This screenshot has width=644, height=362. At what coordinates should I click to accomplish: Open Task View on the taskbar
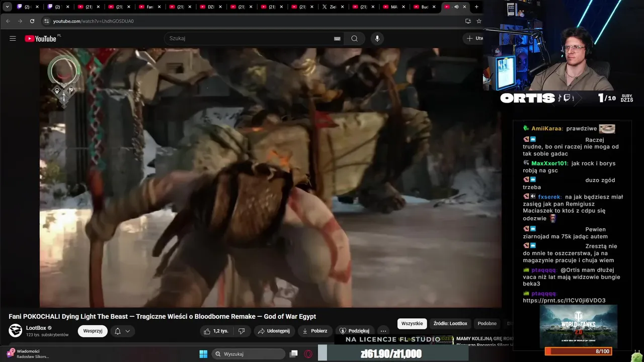(294, 354)
